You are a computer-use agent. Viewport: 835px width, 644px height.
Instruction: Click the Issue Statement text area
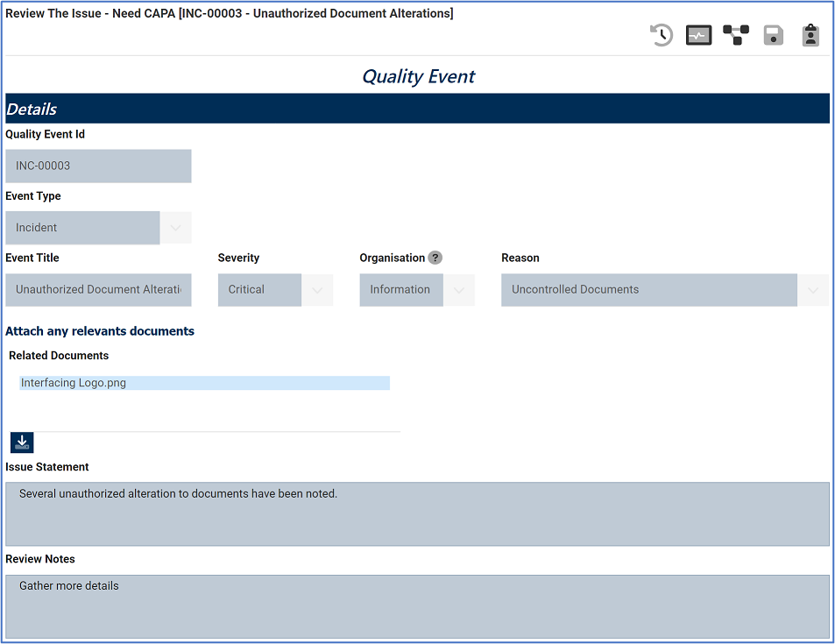(417, 514)
